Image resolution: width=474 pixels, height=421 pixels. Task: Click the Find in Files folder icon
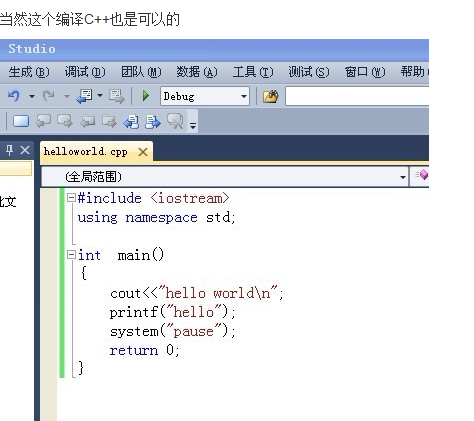click(x=270, y=96)
